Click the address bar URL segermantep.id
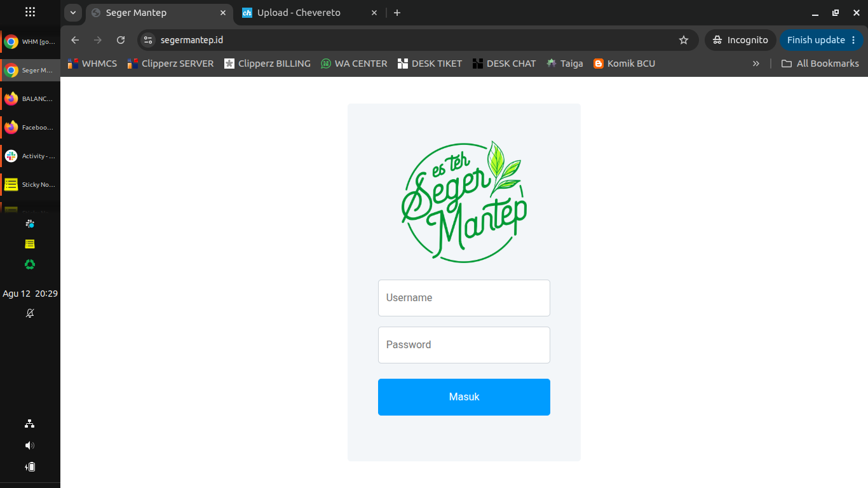This screenshot has width=868, height=488. [192, 40]
